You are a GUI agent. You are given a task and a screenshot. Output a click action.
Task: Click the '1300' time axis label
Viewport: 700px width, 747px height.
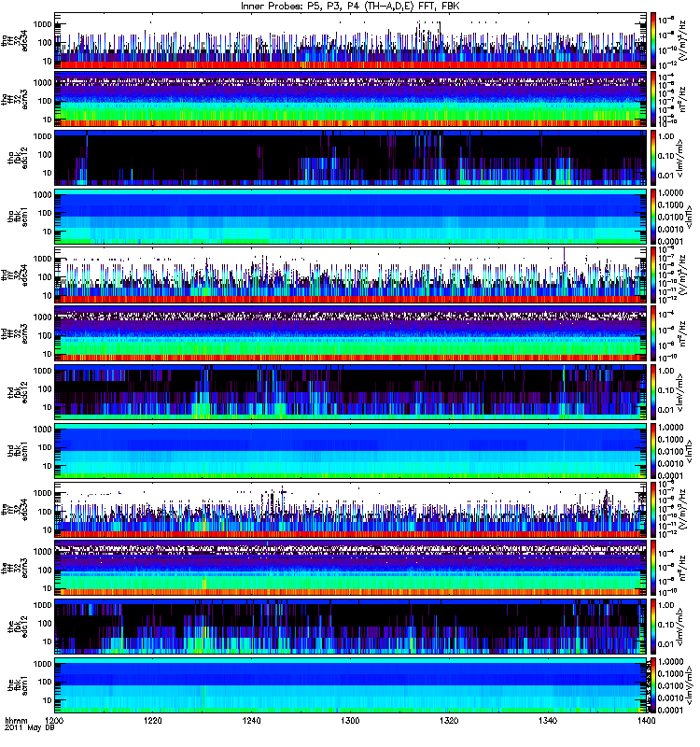pyautogui.click(x=350, y=721)
